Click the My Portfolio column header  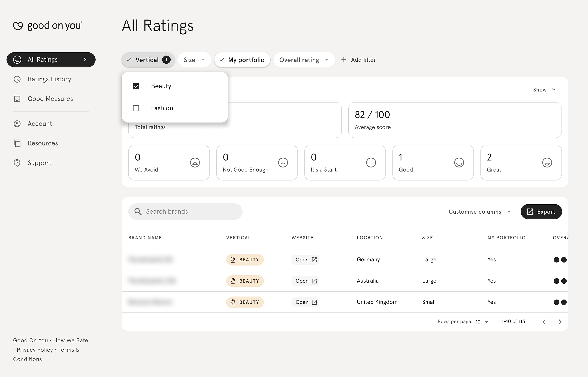506,238
